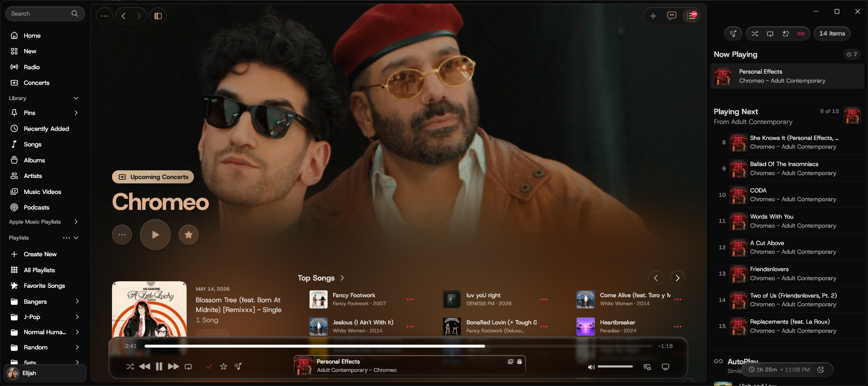This screenshot has width=868, height=386.
Task: Expand the Apple Music Playlists chevron
Action: tap(76, 222)
